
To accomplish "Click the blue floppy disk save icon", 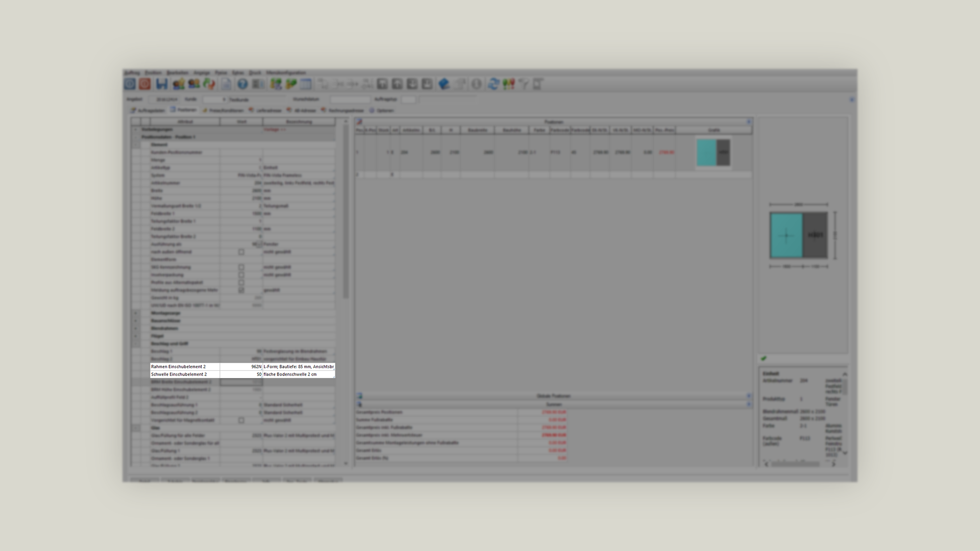I will pos(162,84).
